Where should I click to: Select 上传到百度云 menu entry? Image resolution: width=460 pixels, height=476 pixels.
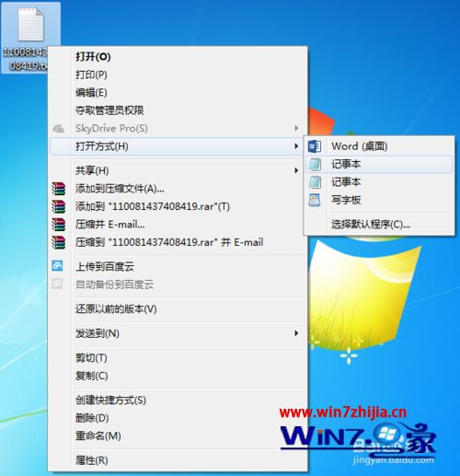pyautogui.click(x=178, y=266)
